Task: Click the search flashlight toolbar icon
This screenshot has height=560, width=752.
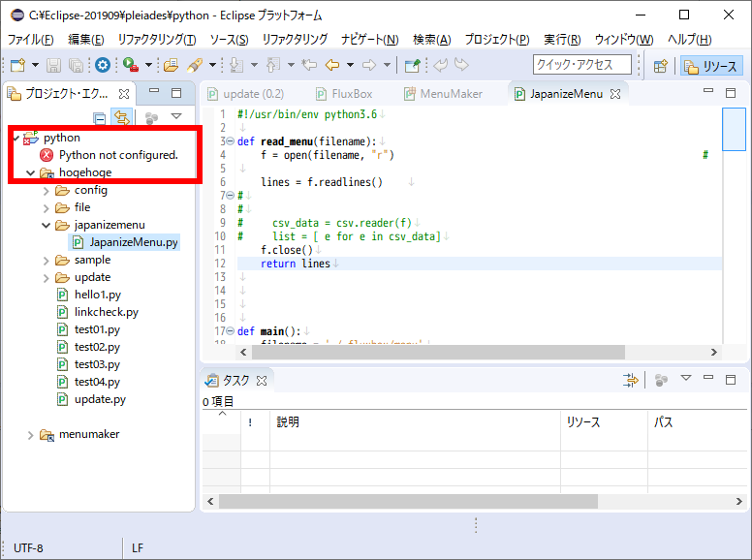Action: tap(195, 65)
